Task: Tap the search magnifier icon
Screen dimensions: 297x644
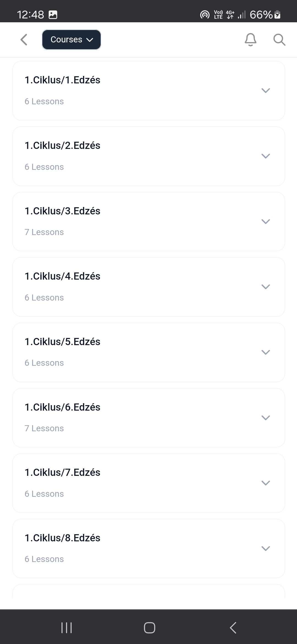Action: click(279, 40)
